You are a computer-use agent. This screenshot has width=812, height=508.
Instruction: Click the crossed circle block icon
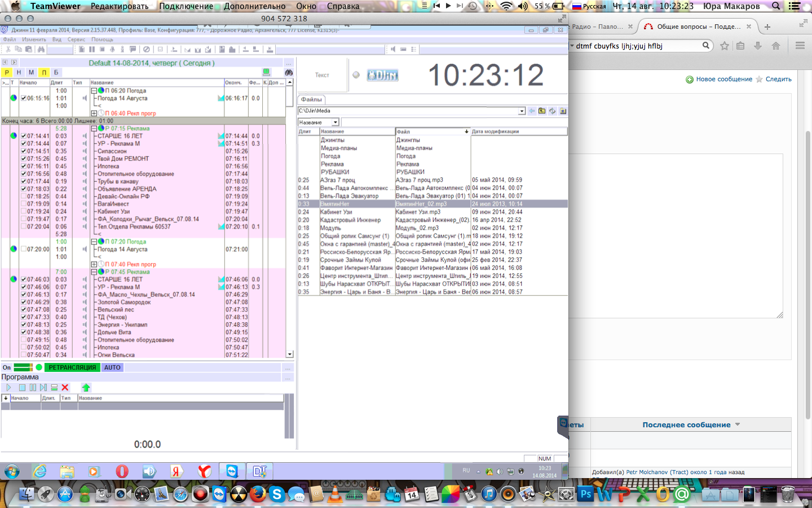147,50
